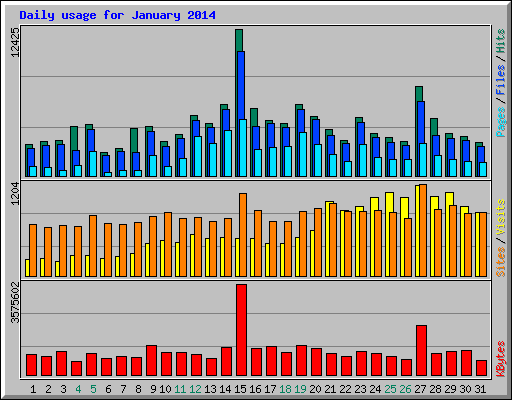Click the red KBytes bar for day 31
The width and height of the screenshot is (512, 400).
[x=482, y=368]
